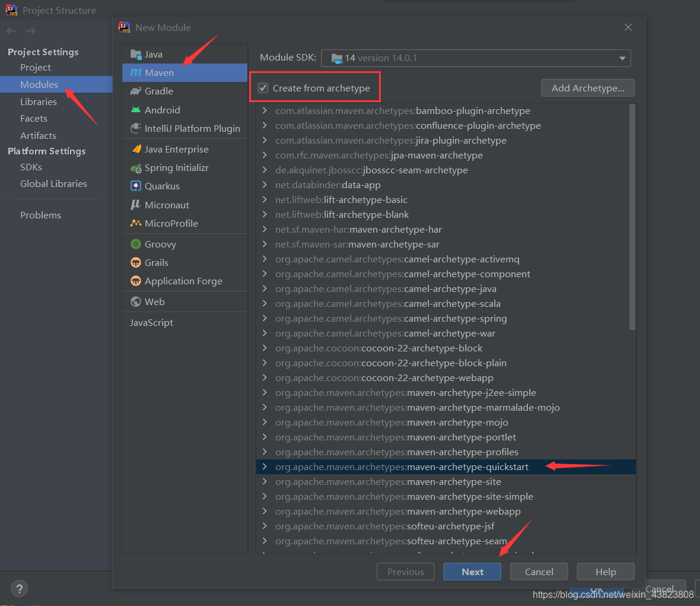Click the Project Structure IntelliJ logo icon
700x606 pixels.
click(11, 9)
